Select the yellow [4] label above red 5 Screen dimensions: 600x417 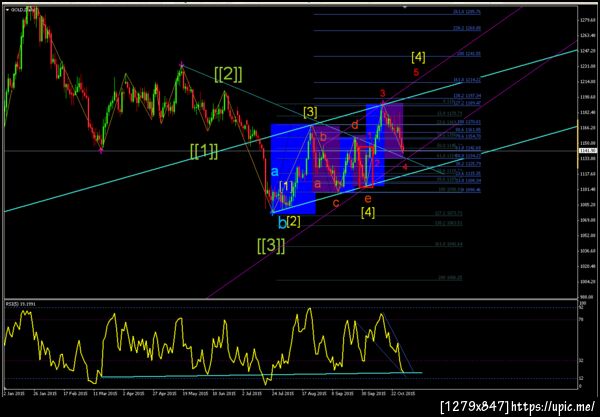[418, 57]
